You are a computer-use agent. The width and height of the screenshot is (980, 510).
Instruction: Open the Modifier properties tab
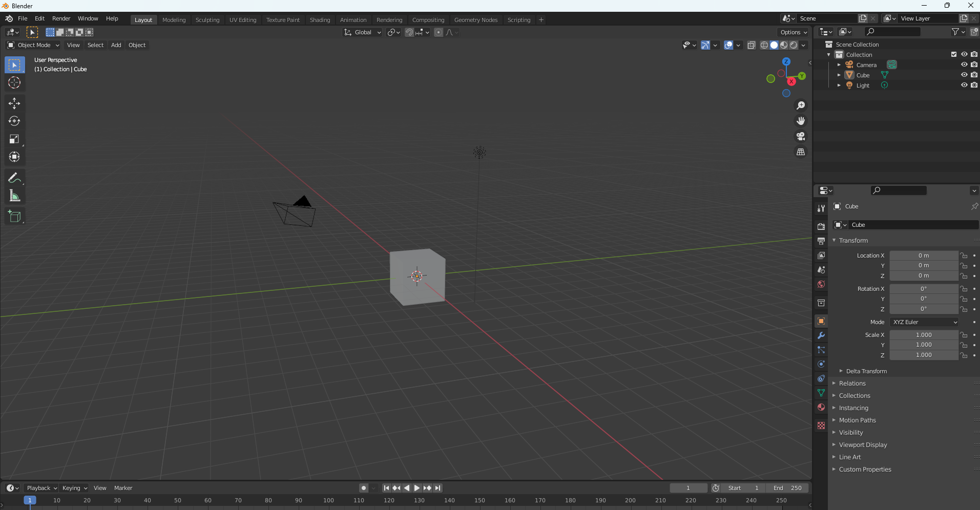pyautogui.click(x=821, y=336)
